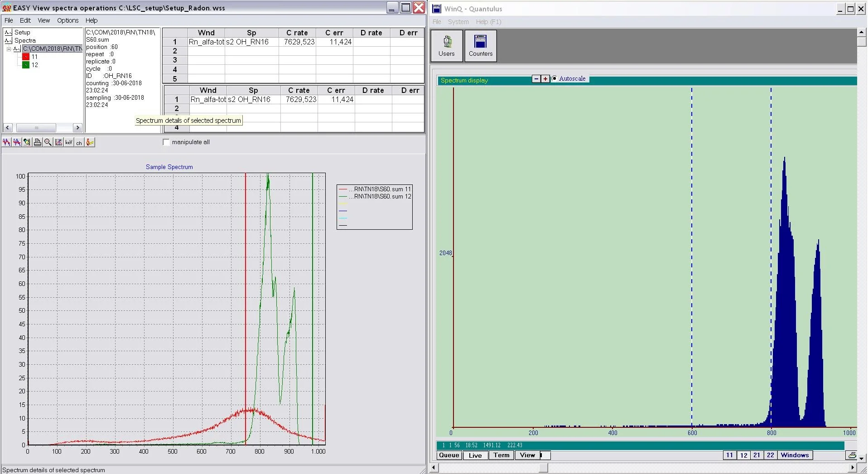Click the input field next to View button
This screenshot has width=868, height=474.
click(545, 455)
